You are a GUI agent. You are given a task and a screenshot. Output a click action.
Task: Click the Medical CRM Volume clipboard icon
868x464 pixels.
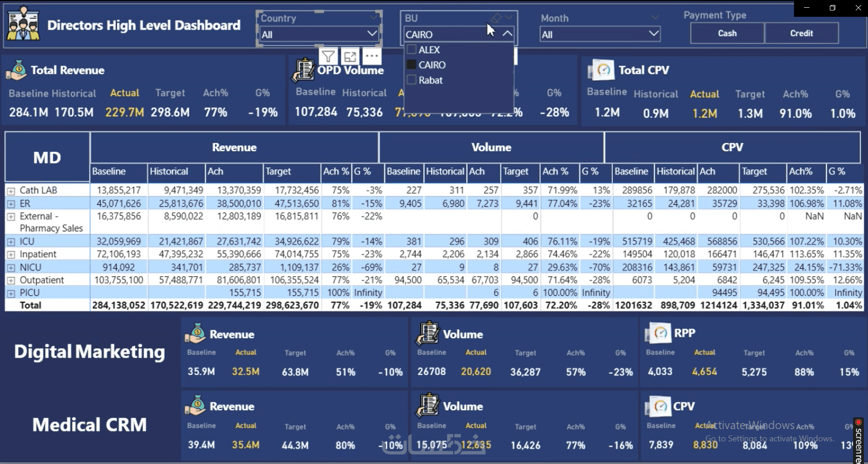click(x=427, y=405)
